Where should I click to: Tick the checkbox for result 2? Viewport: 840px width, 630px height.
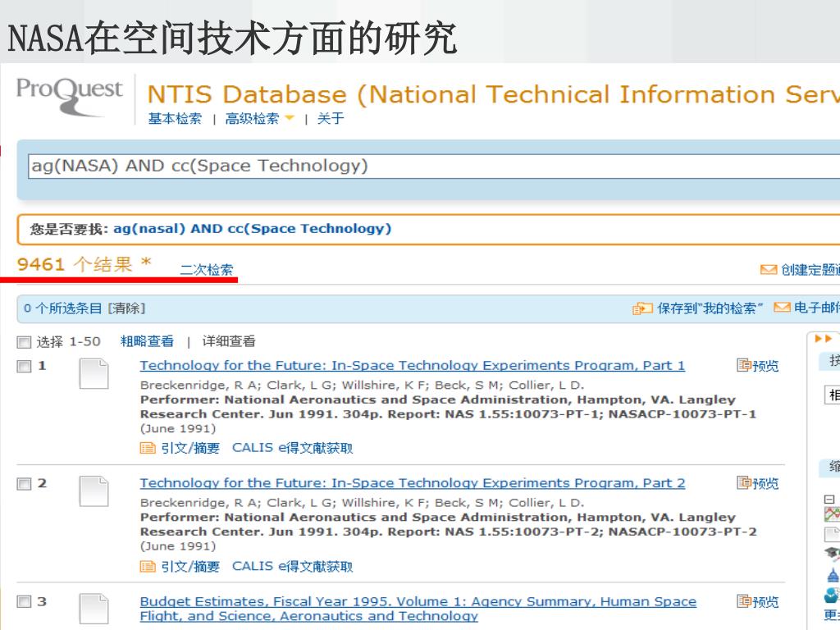[24, 484]
